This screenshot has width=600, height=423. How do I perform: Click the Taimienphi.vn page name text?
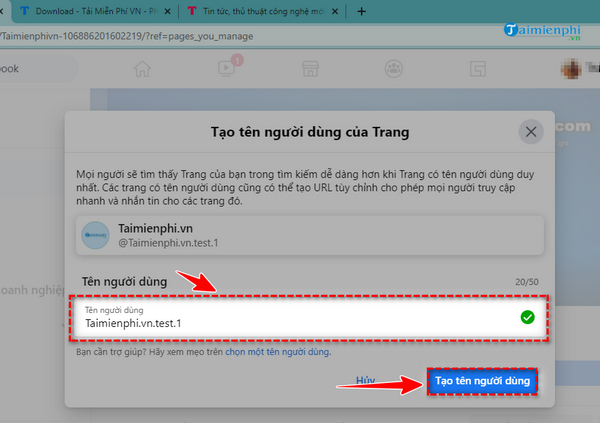click(155, 229)
